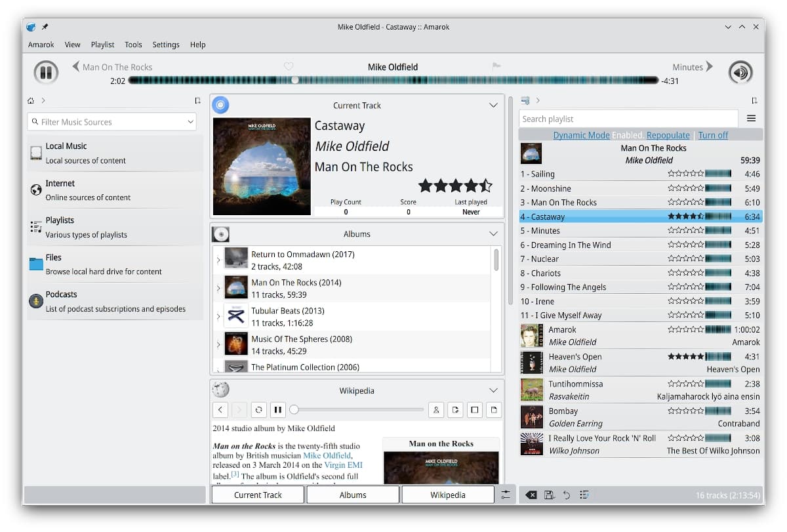
Task: Follow the Mike Oldfield Wikipedia link
Action: pyautogui.click(x=327, y=455)
